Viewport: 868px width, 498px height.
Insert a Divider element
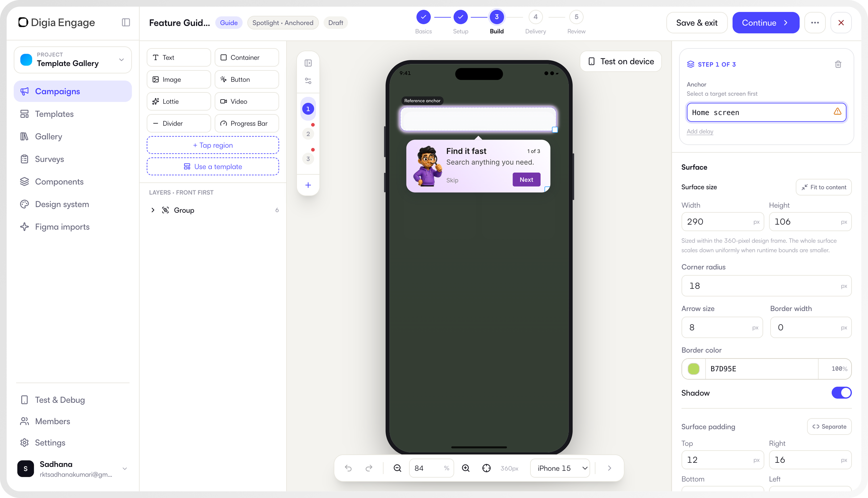[179, 123]
